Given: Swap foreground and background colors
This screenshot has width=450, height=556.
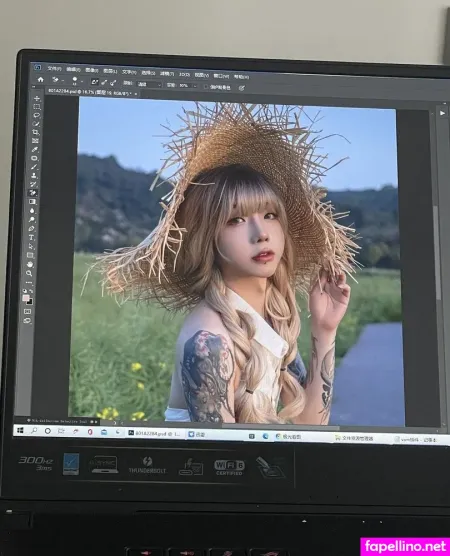Looking at the screenshot, I should pyautogui.click(x=32, y=291).
